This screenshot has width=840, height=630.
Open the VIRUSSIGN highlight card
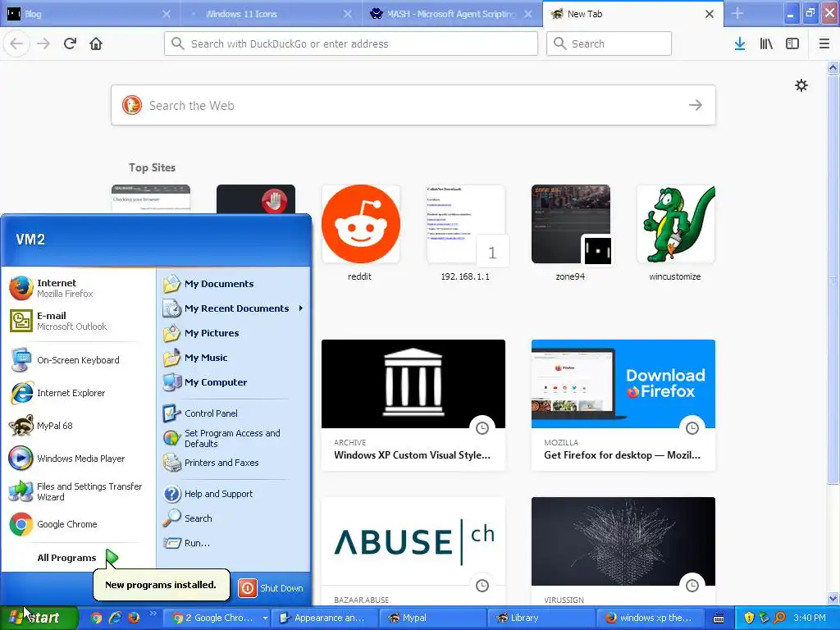[623, 552]
